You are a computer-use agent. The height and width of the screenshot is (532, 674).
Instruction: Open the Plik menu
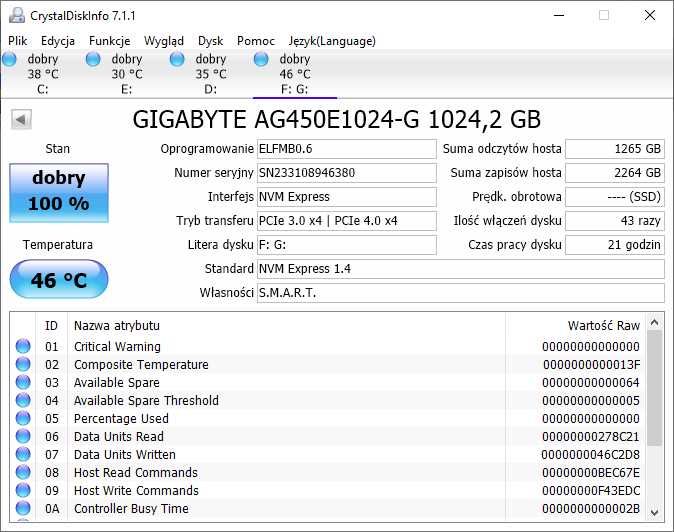18,41
